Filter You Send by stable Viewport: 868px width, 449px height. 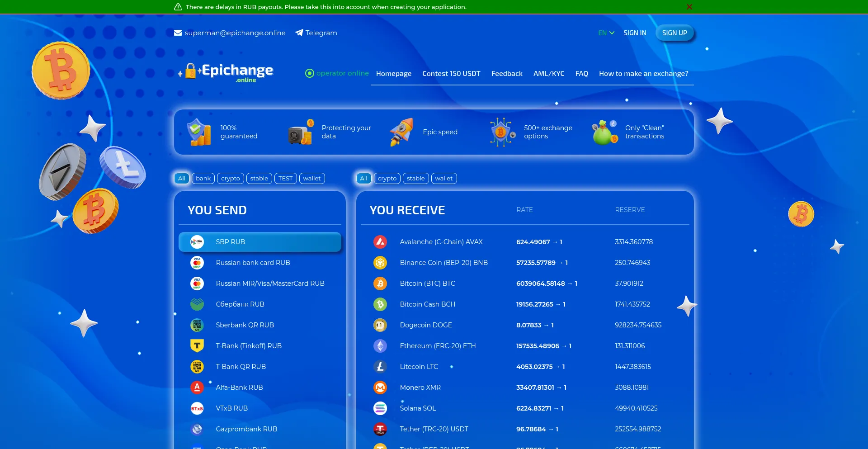click(259, 179)
